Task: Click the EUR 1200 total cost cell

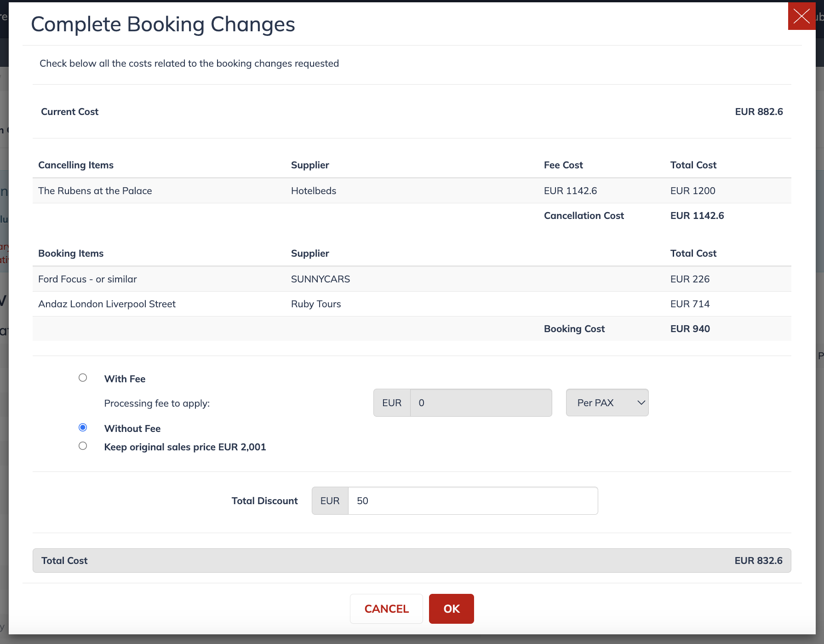Action: pos(692,190)
